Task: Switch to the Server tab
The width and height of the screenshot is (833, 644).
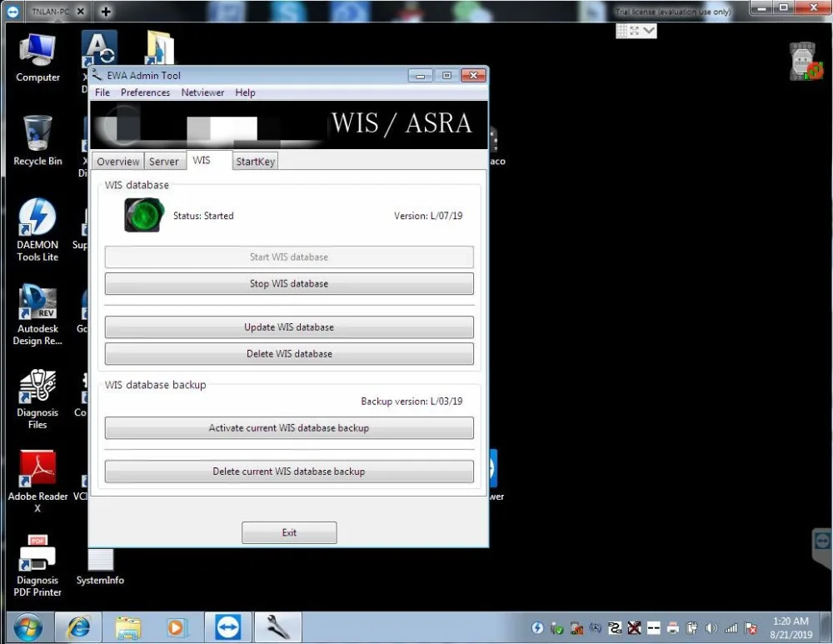Action: 163,162
